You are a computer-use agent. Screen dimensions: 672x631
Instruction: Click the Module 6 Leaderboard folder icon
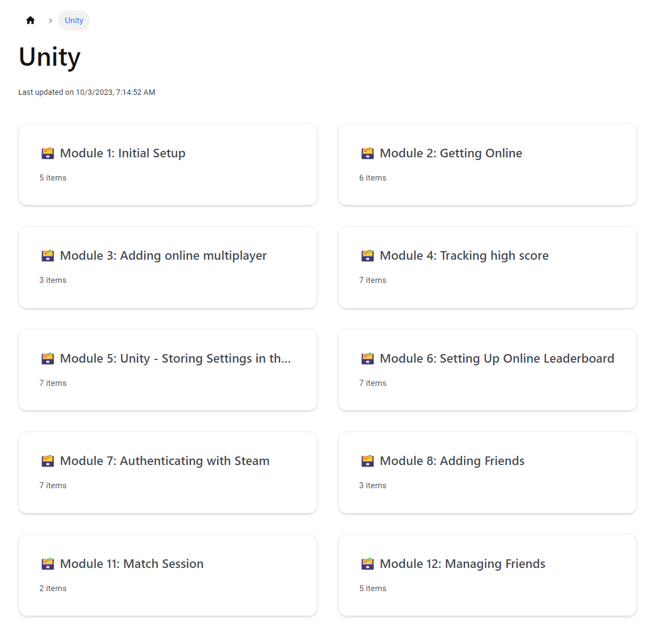point(368,359)
